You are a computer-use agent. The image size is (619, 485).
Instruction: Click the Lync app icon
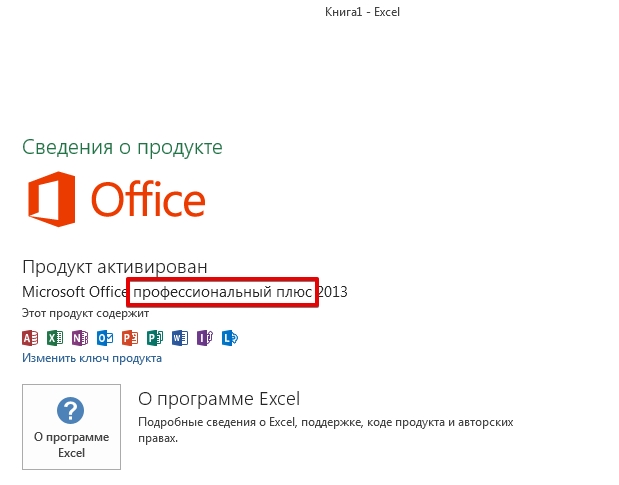click(230, 338)
